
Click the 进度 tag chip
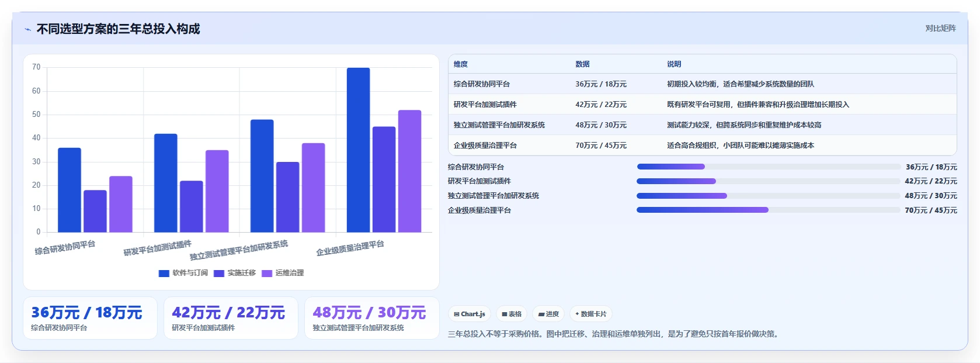pos(548,314)
